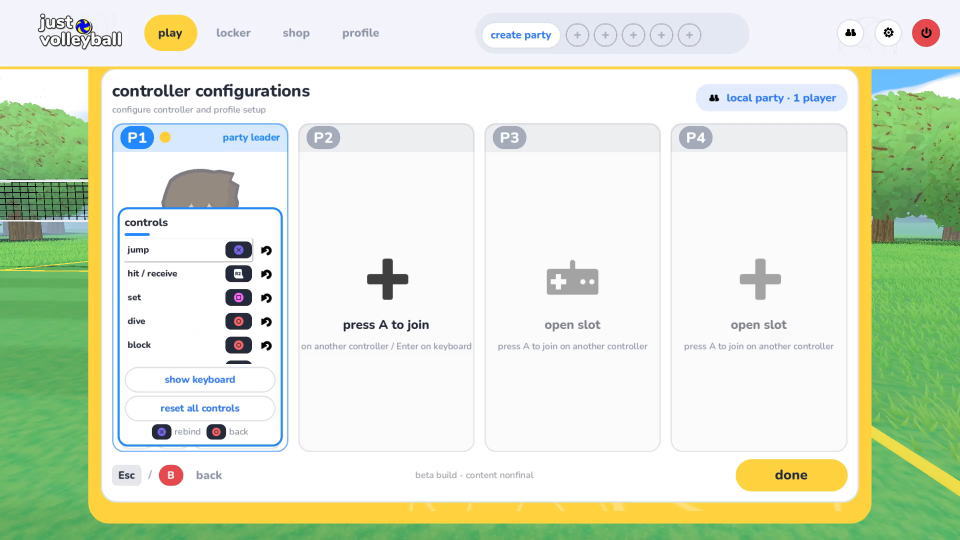Rebind the jump button key
This screenshot has height=540, width=960.
pyautogui.click(x=239, y=250)
